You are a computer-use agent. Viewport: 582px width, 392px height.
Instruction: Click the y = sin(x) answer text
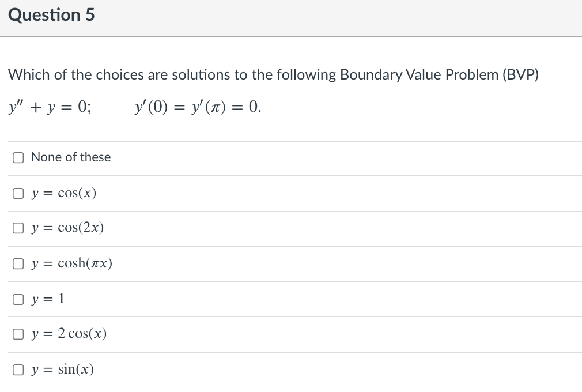click(62, 370)
